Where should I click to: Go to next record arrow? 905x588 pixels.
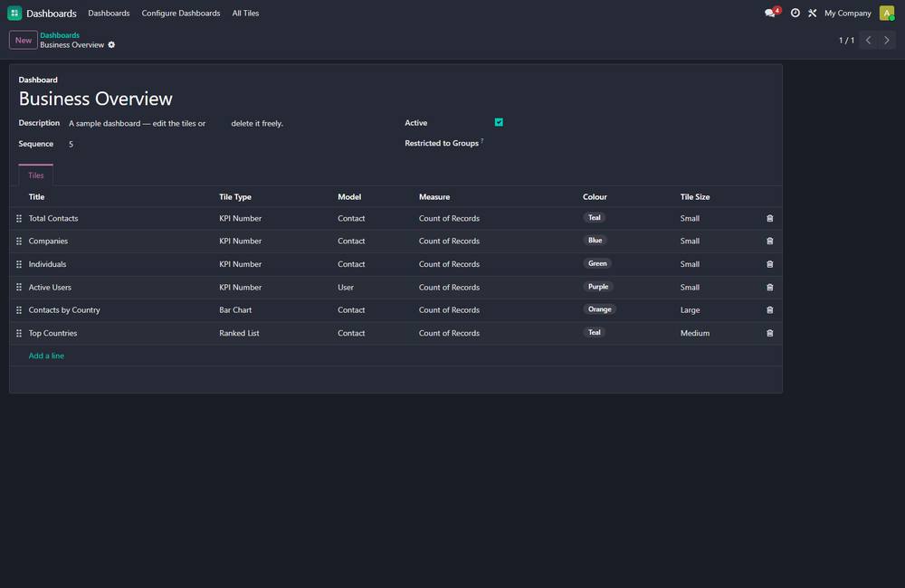pos(887,40)
